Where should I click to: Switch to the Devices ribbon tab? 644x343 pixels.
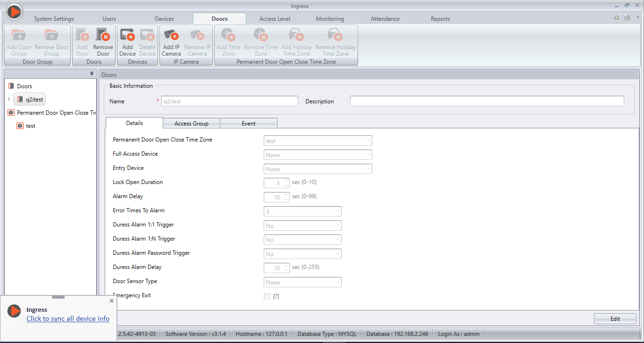point(164,19)
